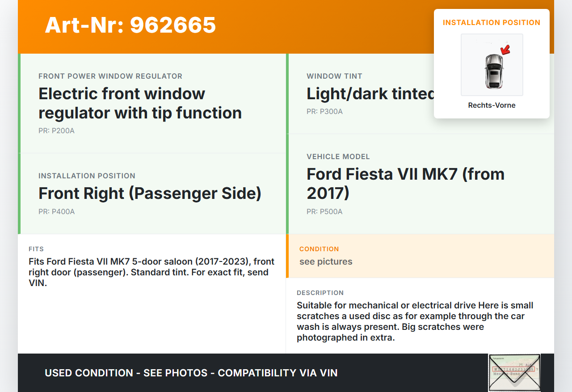Open the envelope VIN document icon
The height and width of the screenshot is (392, 572).
(x=514, y=373)
